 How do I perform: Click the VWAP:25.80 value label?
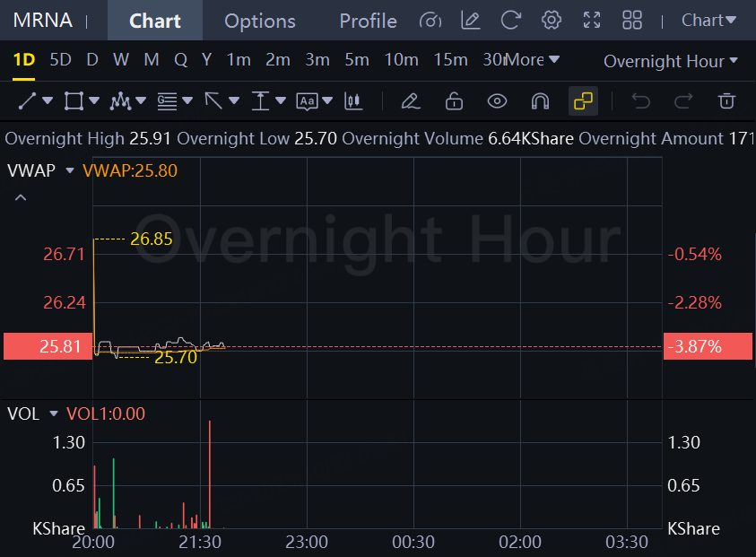[x=130, y=170]
